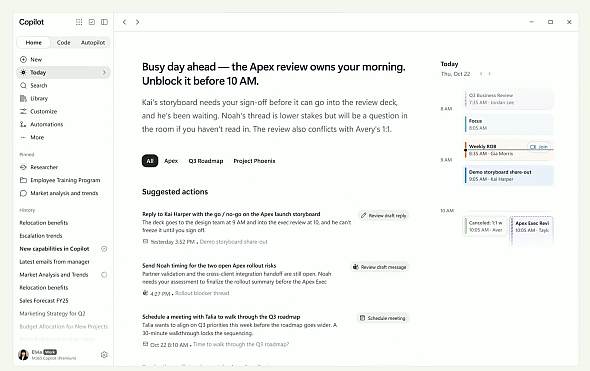
Task: Join the Weekly meeting
Action: tap(539, 147)
